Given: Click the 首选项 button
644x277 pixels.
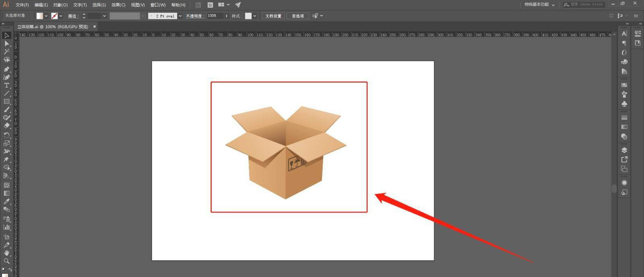Looking at the screenshot, I should [298, 16].
